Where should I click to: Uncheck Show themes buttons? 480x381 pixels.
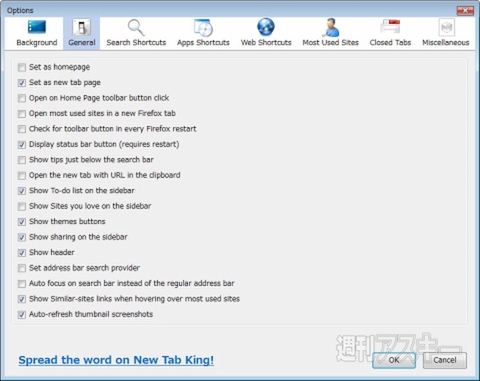click(x=22, y=222)
